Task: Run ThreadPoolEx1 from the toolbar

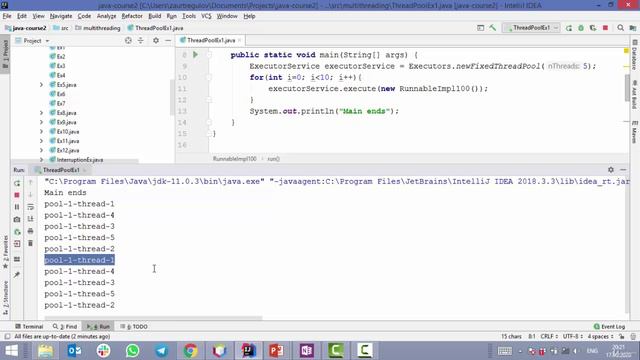Action: tap(569, 28)
